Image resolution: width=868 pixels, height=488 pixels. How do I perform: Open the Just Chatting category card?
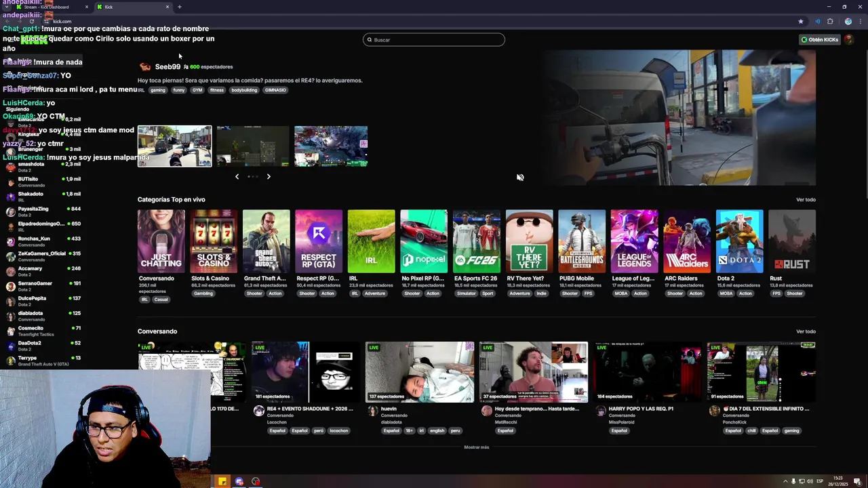coord(161,241)
